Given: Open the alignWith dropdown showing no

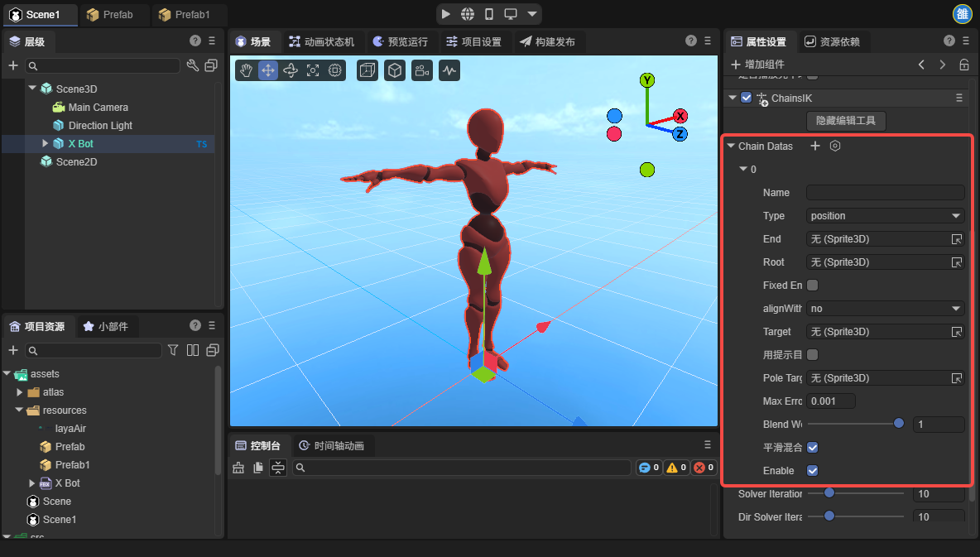Looking at the screenshot, I should point(886,308).
